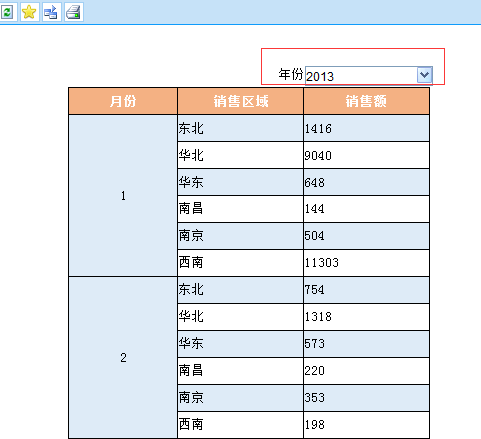Click the printer icon
This screenshot has height=439, width=481.
point(74,12)
